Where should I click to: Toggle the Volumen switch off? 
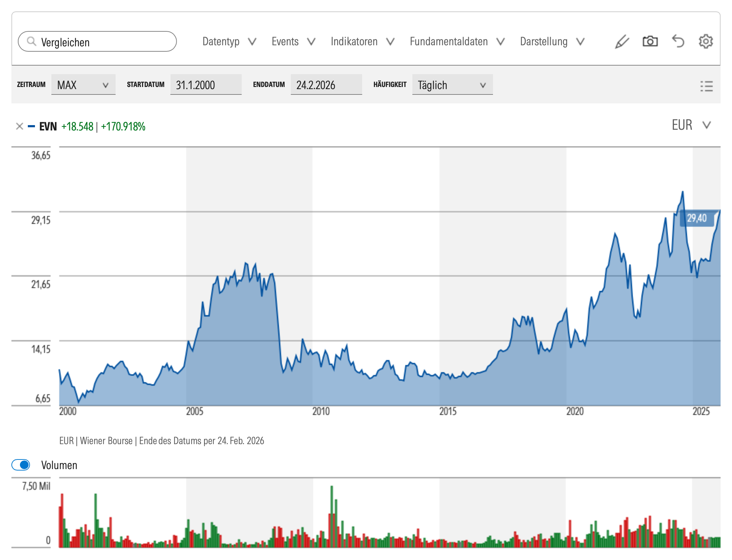click(x=21, y=465)
